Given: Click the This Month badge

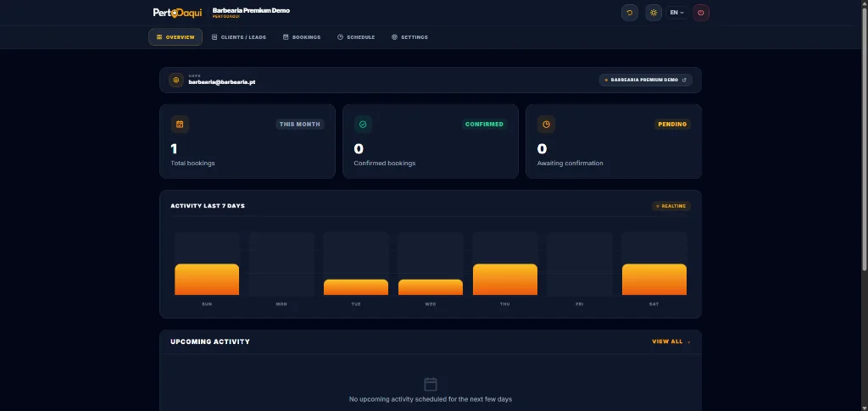Looking at the screenshot, I should pyautogui.click(x=299, y=125).
